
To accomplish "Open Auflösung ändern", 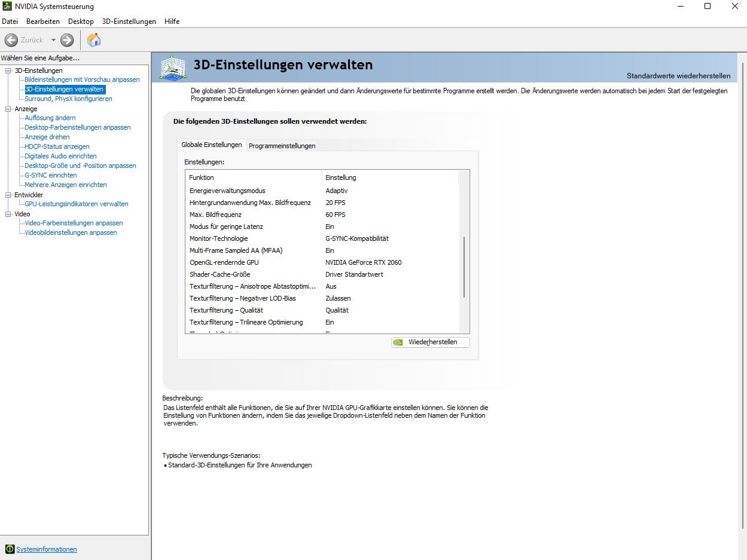I will click(50, 118).
